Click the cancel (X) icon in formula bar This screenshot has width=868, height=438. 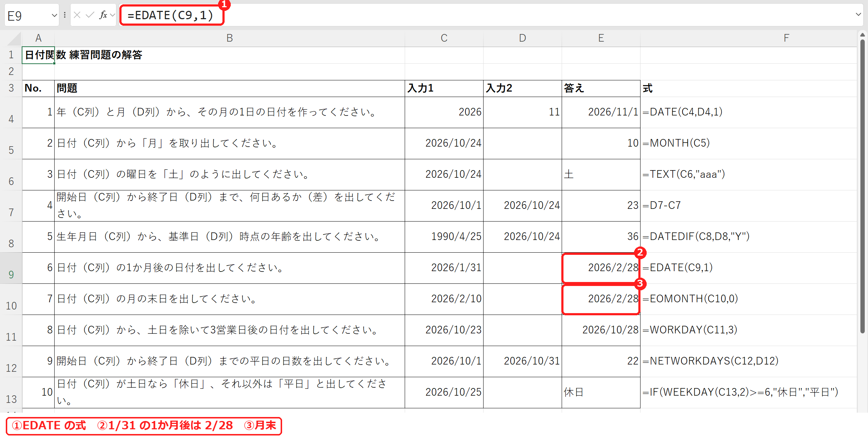77,15
